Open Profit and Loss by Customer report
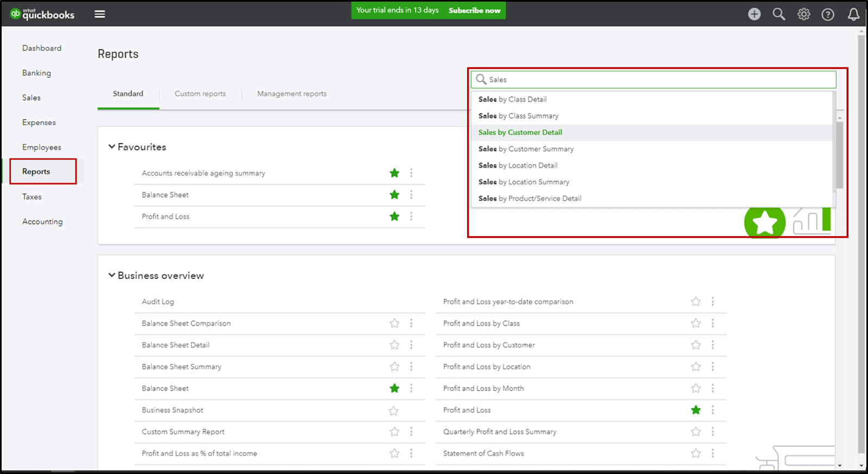 489,345
